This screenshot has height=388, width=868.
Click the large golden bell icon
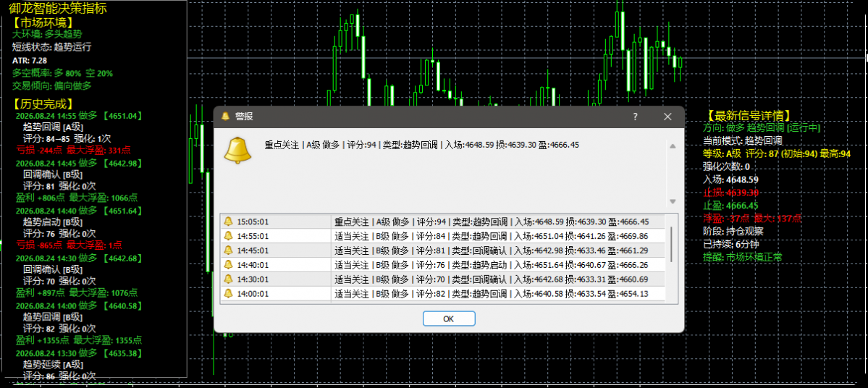point(237,150)
